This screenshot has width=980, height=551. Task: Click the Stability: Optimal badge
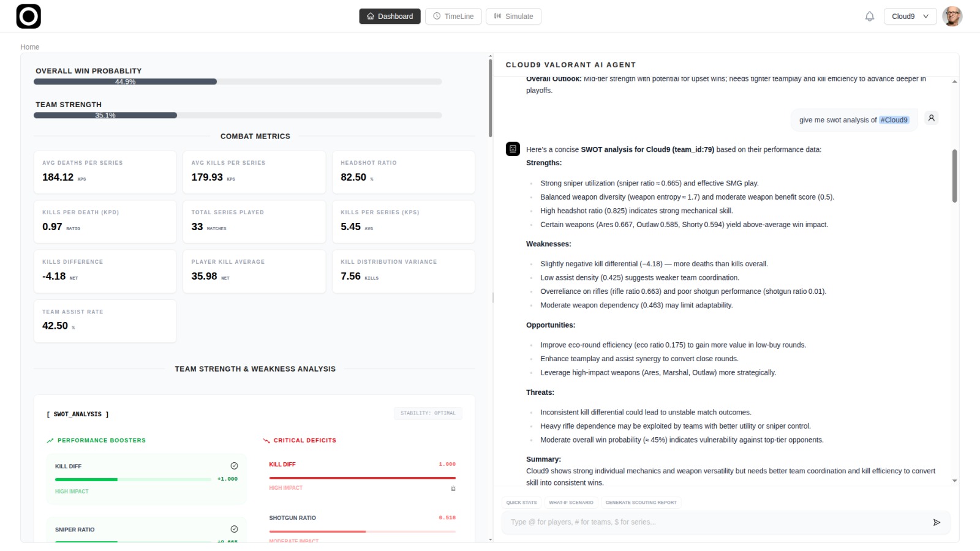[428, 413]
